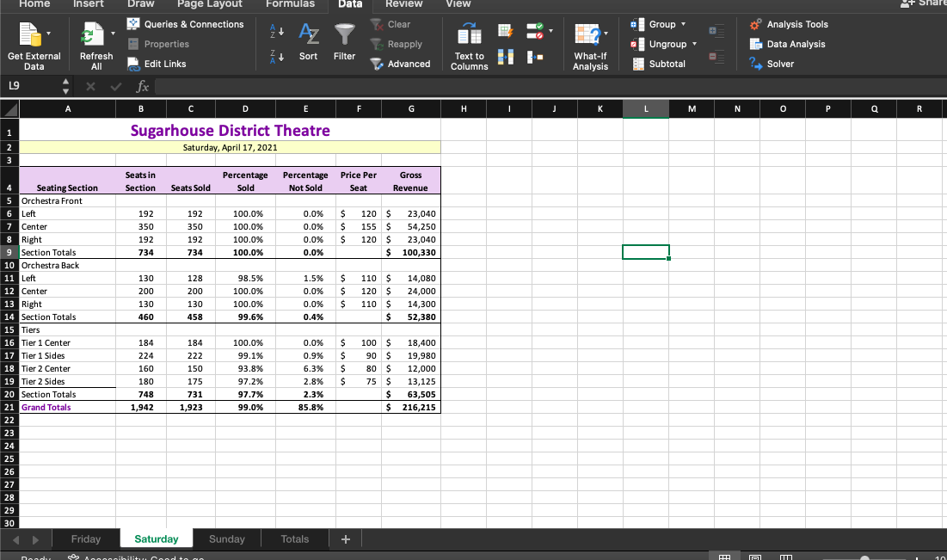This screenshot has height=560, width=947.
Task: Click the cancel X in the formula bar
Action: [x=90, y=86]
